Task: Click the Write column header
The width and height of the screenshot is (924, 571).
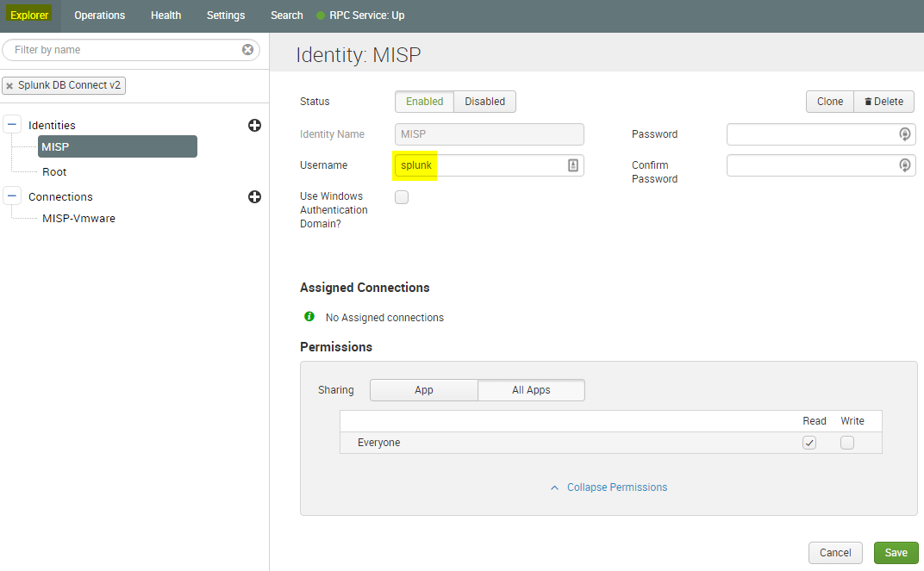Action: [x=852, y=421]
